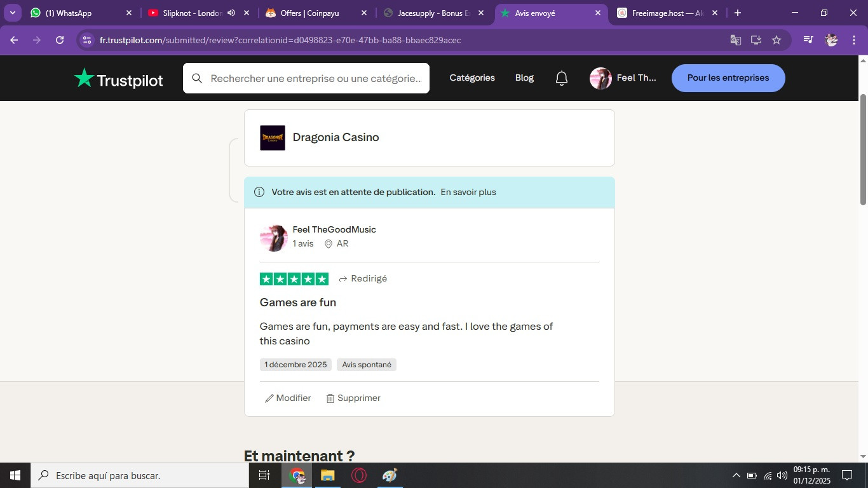Click the reviewer avatar picture
Viewport: 868px width, 488px height.
point(274,238)
